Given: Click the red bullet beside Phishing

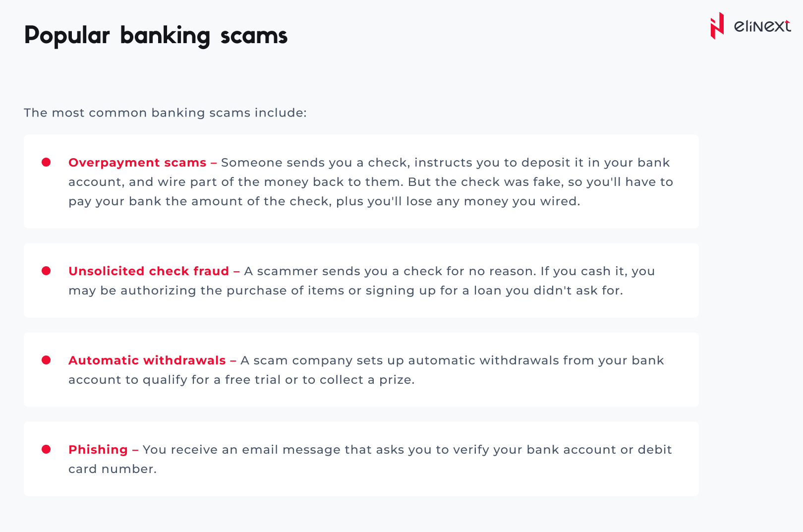Looking at the screenshot, I should pyautogui.click(x=46, y=449).
